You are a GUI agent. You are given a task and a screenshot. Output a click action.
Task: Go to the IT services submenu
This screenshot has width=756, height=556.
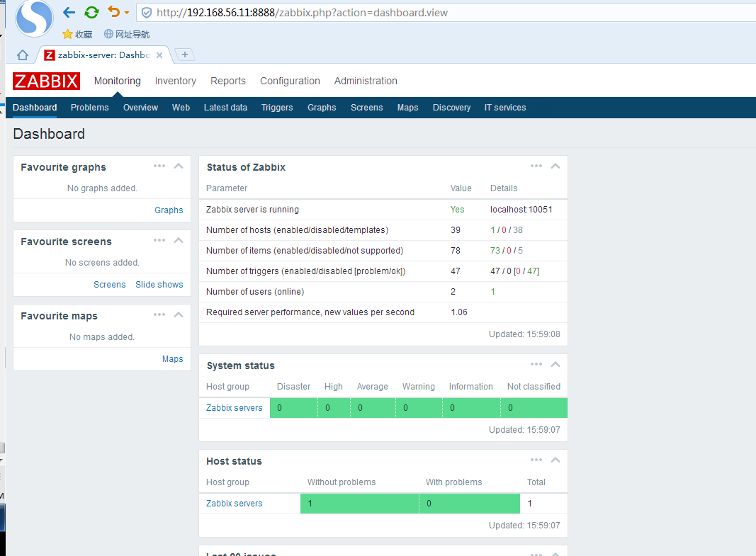[x=505, y=108]
